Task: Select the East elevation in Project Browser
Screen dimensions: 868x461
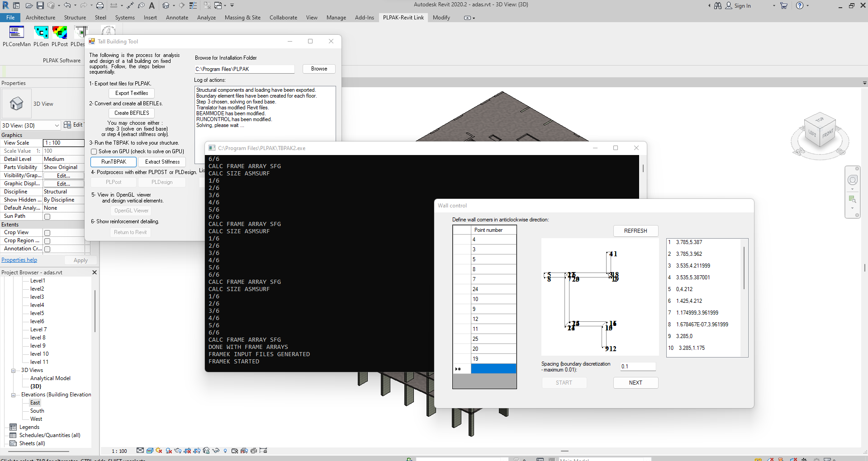Action: pyautogui.click(x=35, y=403)
